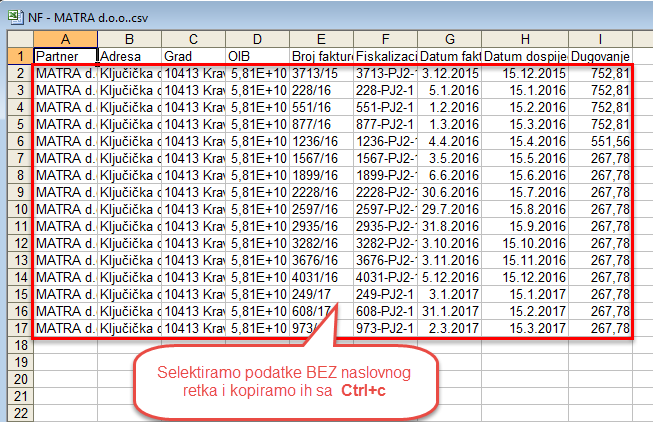Select row 10 header
This screenshot has height=422, width=653.
[x=20, y=209]
